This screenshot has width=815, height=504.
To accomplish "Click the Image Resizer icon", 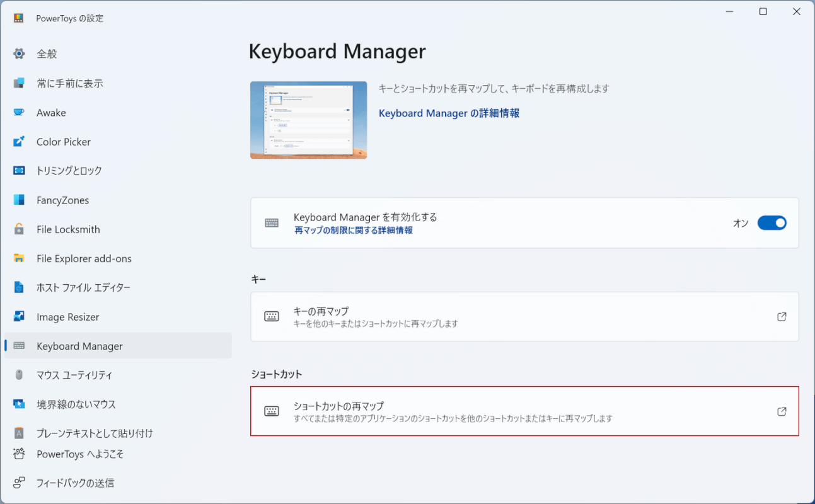I will pyautogui.click(x=19, y=317).
